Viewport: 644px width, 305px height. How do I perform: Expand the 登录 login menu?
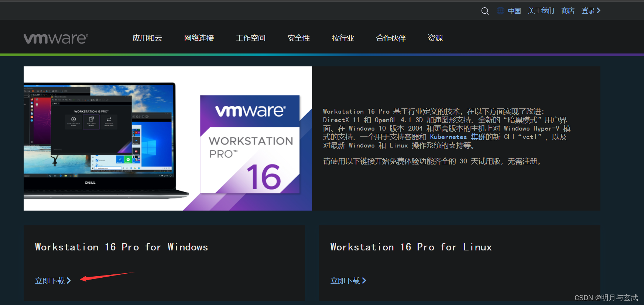click(591, 11)
